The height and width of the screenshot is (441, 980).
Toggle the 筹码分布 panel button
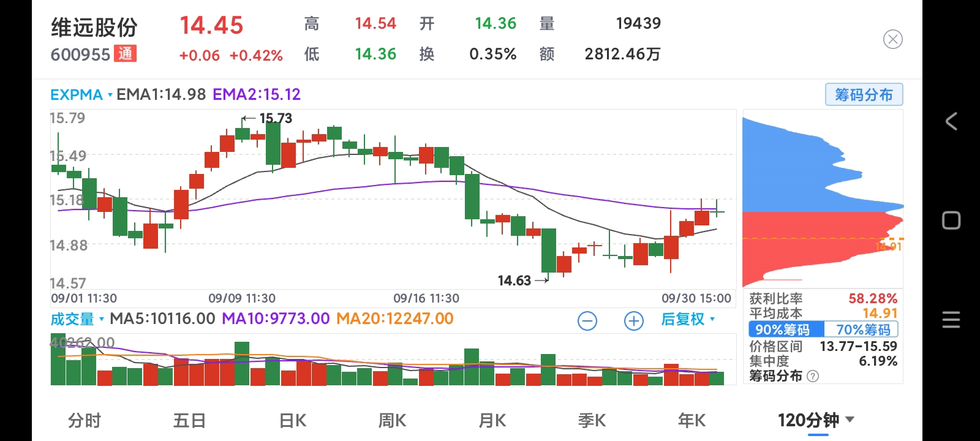pos(864,95)
